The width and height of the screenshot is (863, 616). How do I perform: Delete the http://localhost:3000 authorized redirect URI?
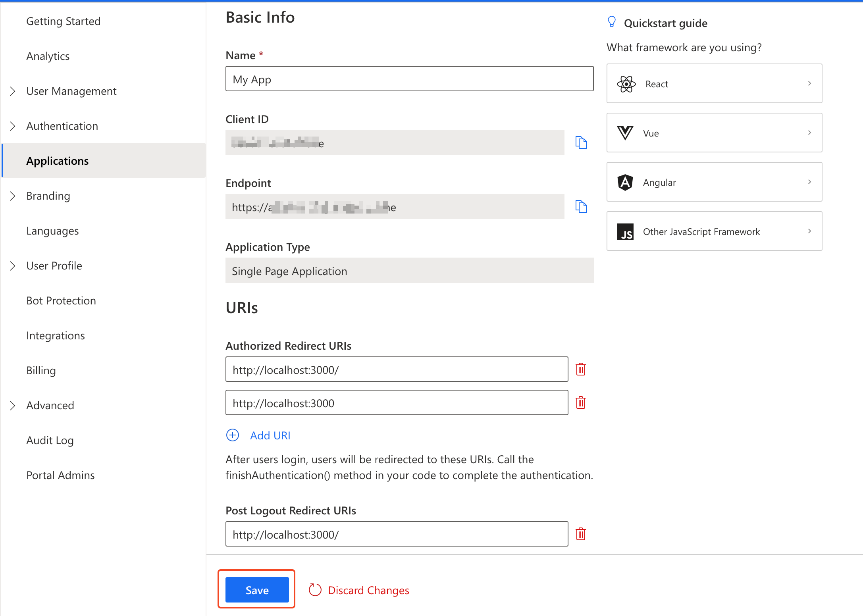581,403
